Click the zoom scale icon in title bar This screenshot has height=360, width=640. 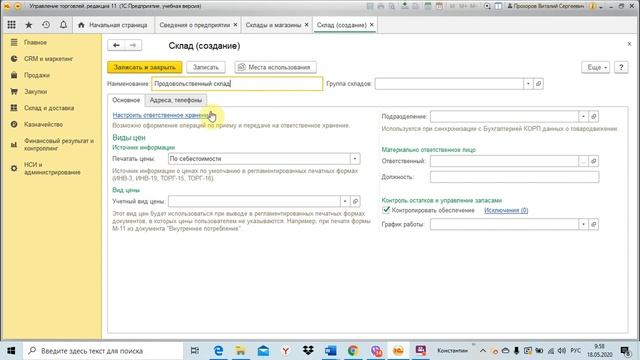[x=487, y=6]
